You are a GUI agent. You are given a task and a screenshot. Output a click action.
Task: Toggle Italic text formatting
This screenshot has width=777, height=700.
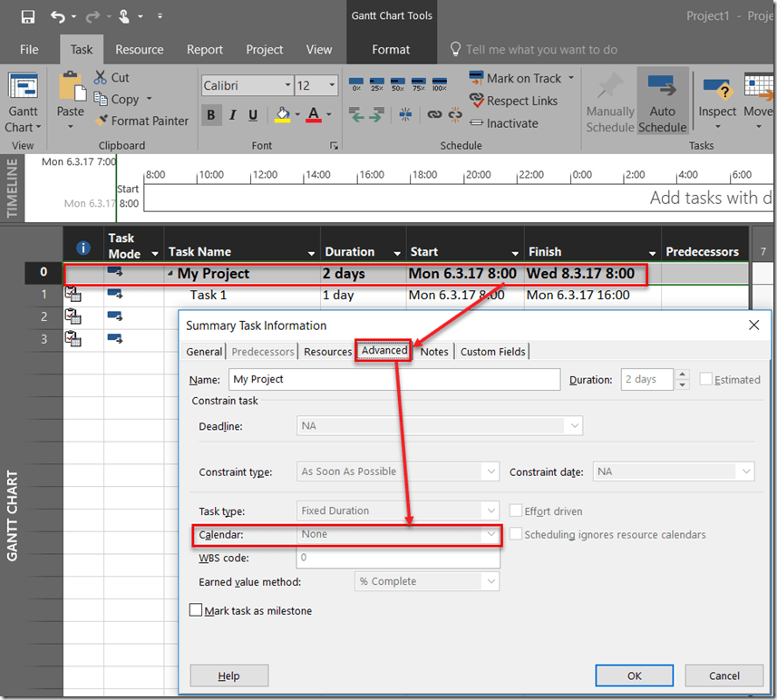[232, 115]
